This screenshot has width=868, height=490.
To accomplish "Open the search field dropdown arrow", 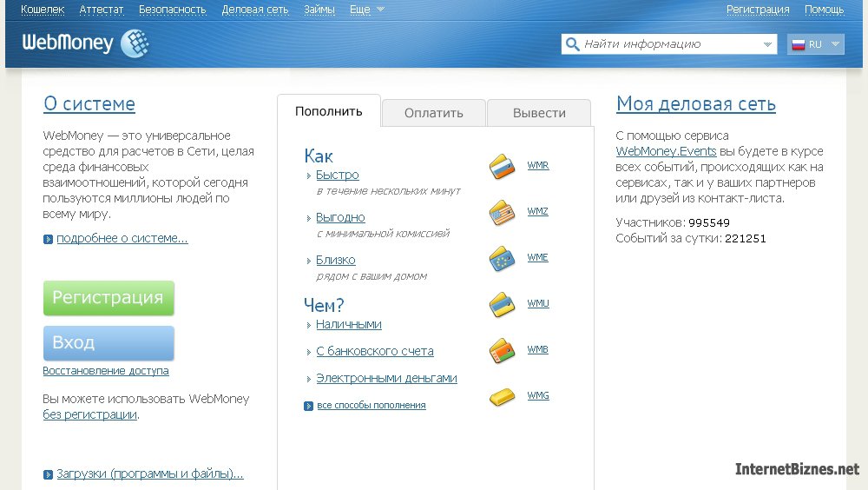I will pos(767,44).
